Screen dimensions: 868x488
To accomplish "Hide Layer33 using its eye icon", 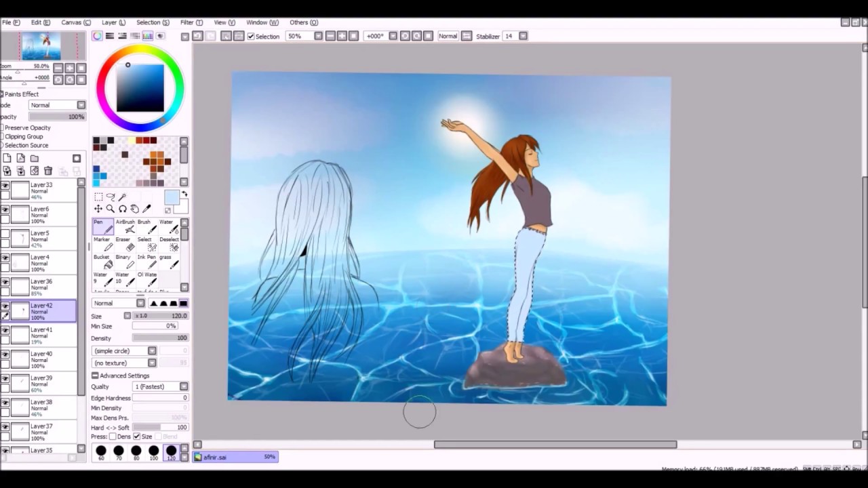I will (x=5, y=186).
